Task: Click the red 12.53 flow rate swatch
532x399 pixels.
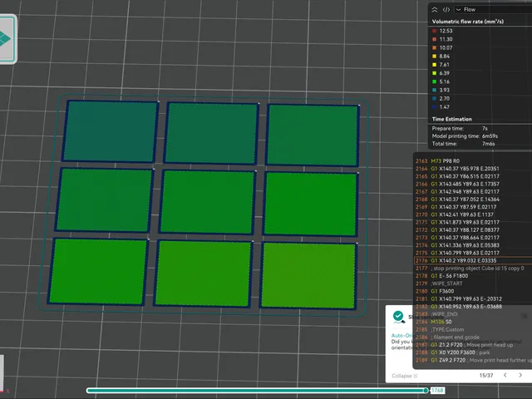Action: coord(434,31)
